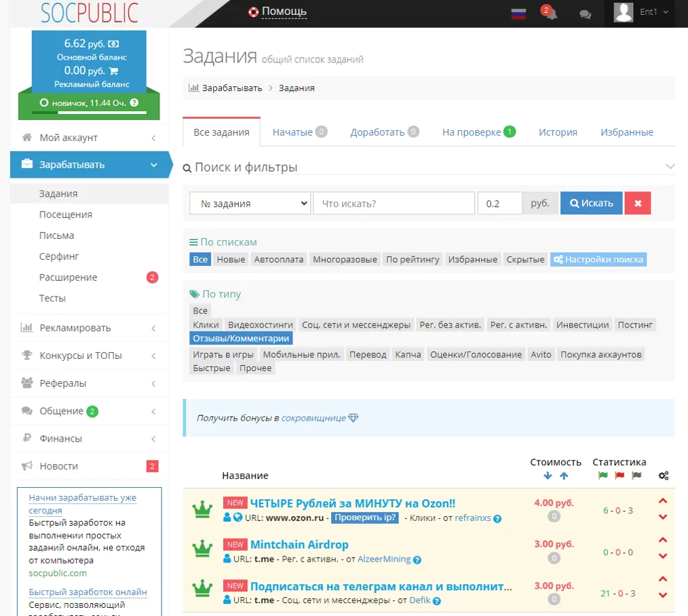Viewport: 688px width, 616px height.
Task: Expand the Мой аккаунт sidebar menu
Action: pos(90,138)
